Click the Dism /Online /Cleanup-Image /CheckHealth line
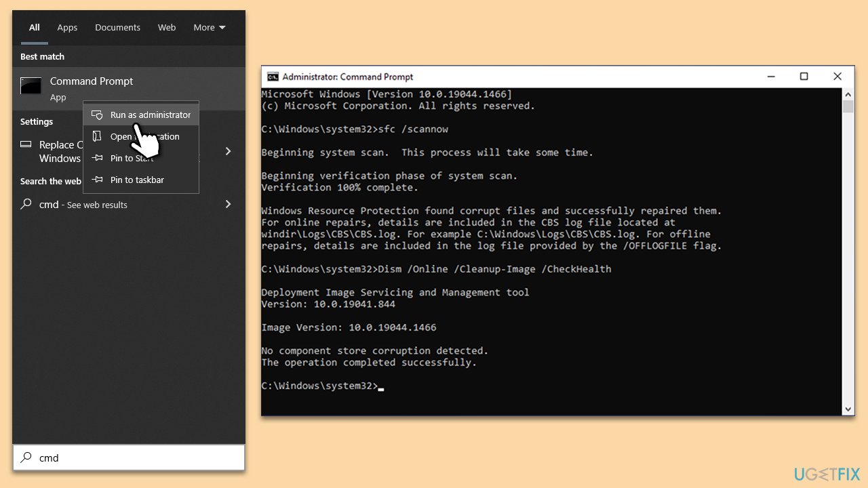Viewport: 868px width, 488px height. click(437, 269)
